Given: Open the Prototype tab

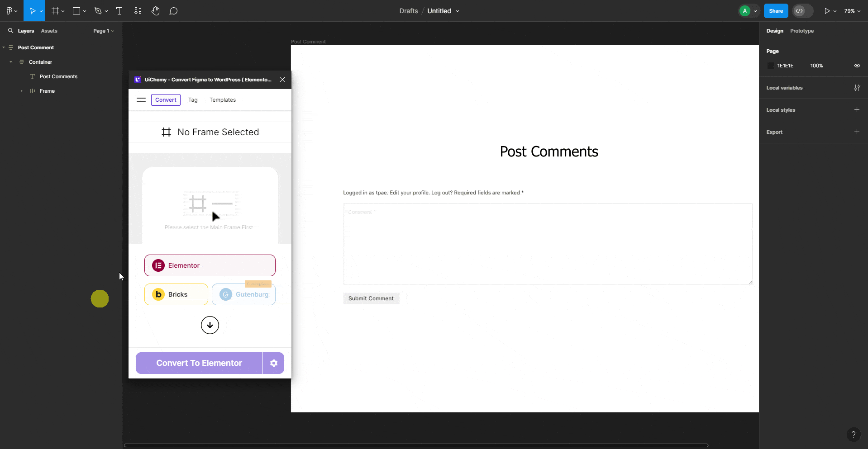Looking at the screenshot, I should [801, 31].
